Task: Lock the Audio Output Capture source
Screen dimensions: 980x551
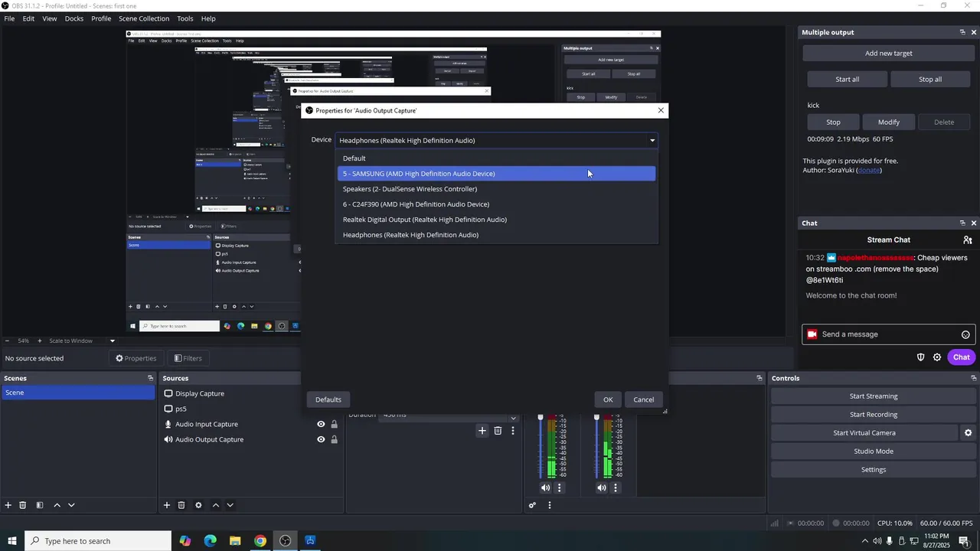Action: point(334,439)
